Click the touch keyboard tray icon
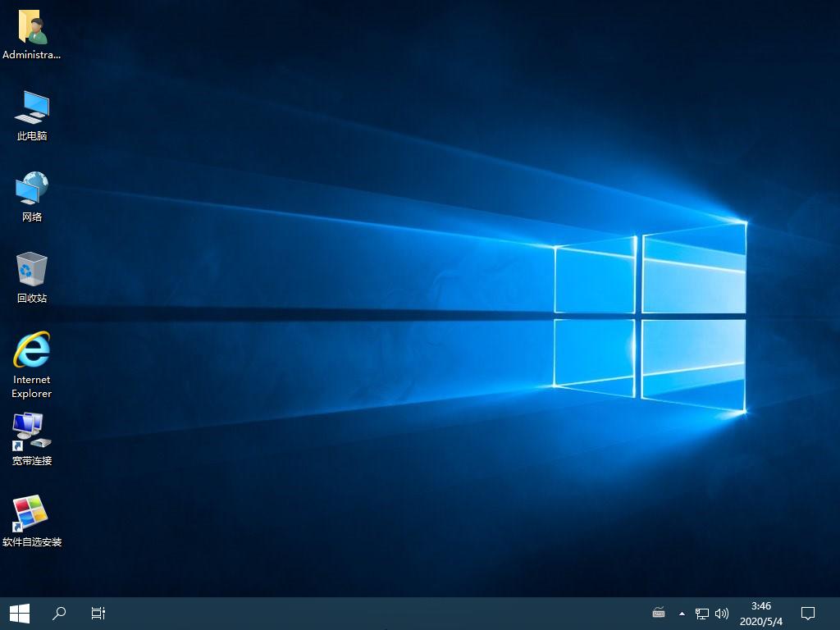 tap(659, 613)
